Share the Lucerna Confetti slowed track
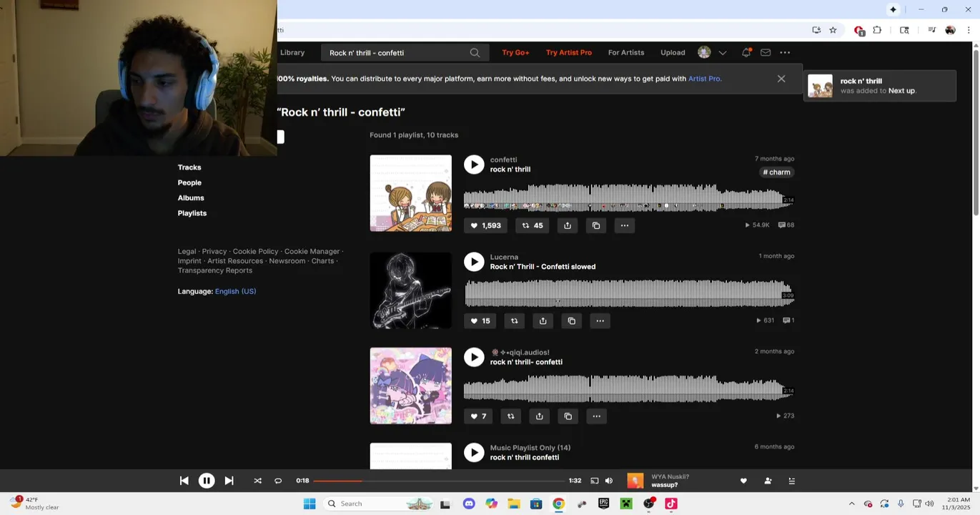The width and height of the screenshot is (980, 515). click(543, 321)
